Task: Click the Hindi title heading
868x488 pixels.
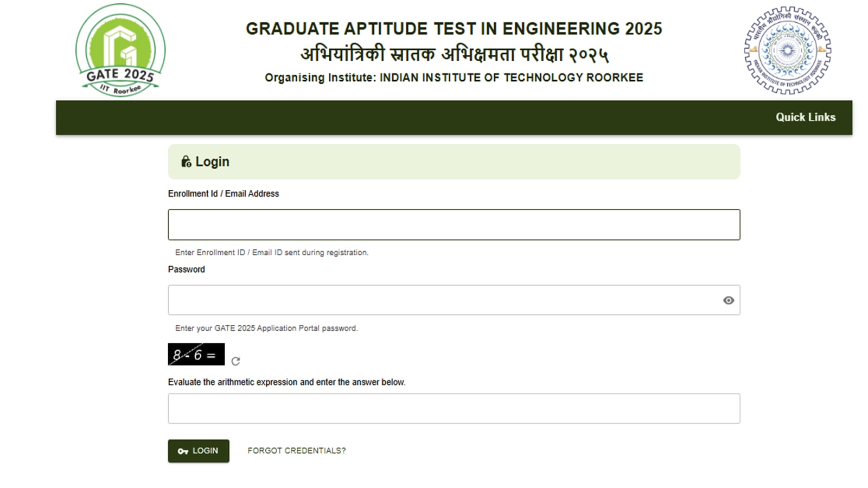Action: tap(454, 54)
